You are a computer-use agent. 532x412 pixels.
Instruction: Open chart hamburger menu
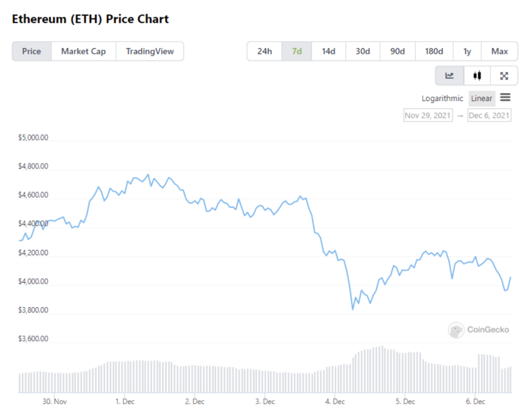click(505, 98)
